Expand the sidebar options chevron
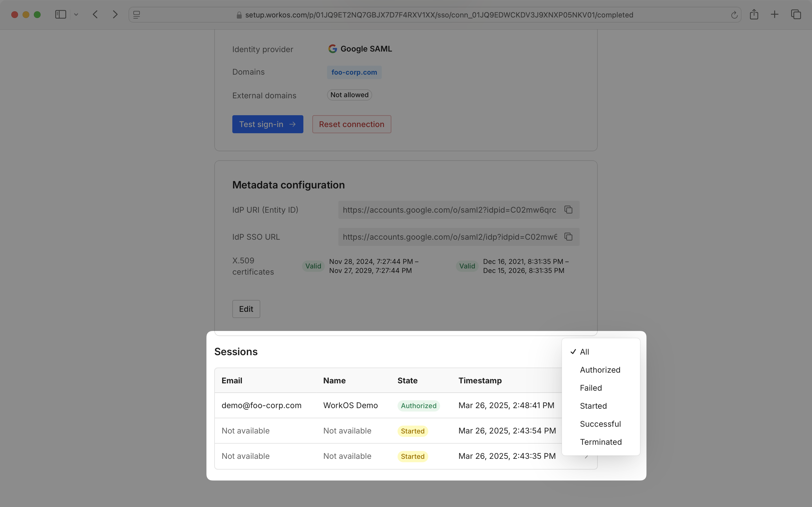Viewport: 812px width, 507px height. [x=76, y=14]
